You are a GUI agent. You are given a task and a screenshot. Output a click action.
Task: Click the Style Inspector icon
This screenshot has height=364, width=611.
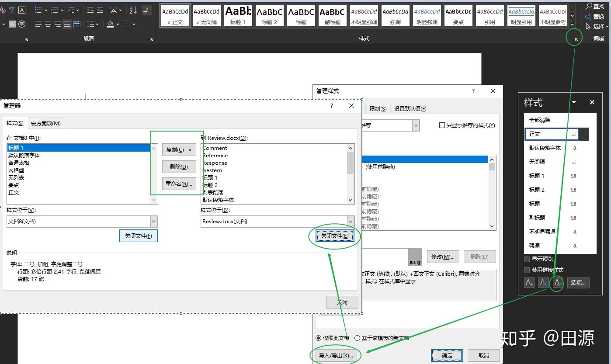click(x=543, y=282)
